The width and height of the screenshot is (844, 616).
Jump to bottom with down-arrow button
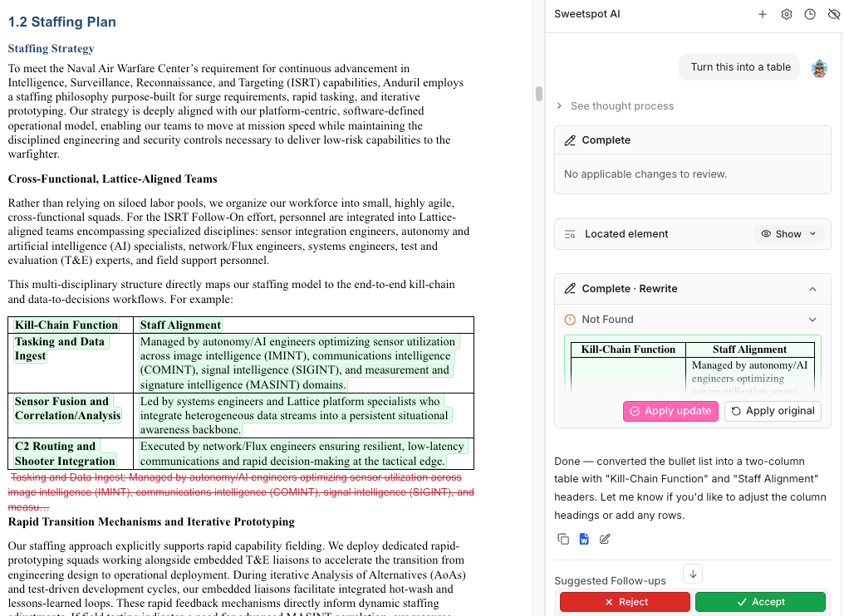693,574
